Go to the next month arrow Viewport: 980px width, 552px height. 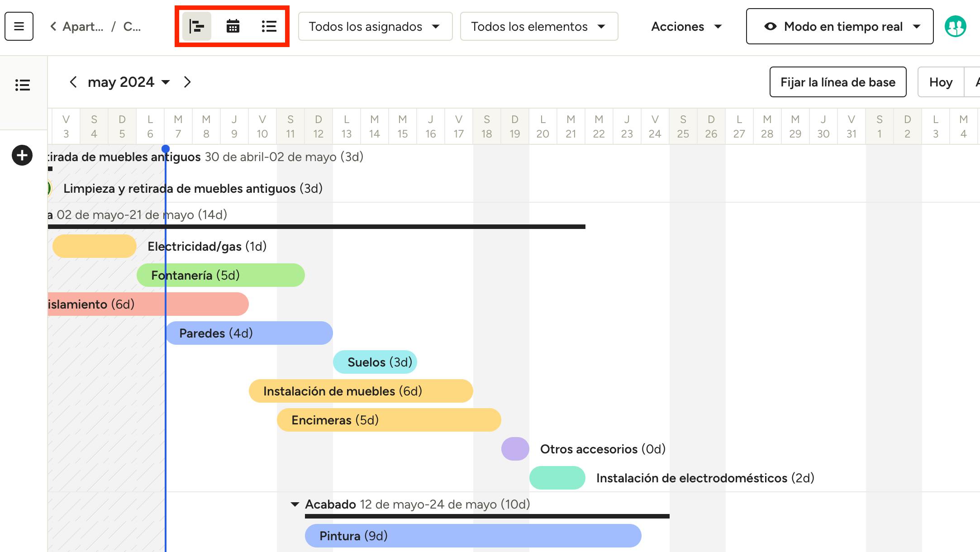(187, 82)
